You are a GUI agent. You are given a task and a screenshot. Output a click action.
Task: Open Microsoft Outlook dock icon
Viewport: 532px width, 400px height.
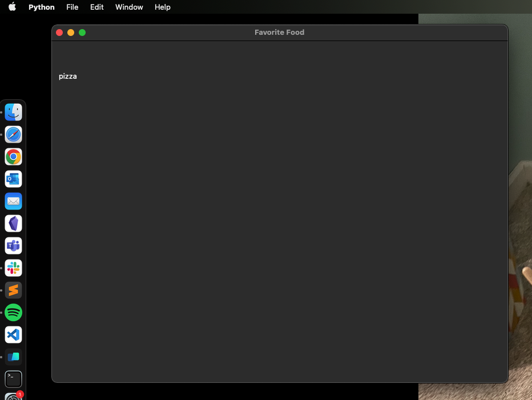click(13, 179)
